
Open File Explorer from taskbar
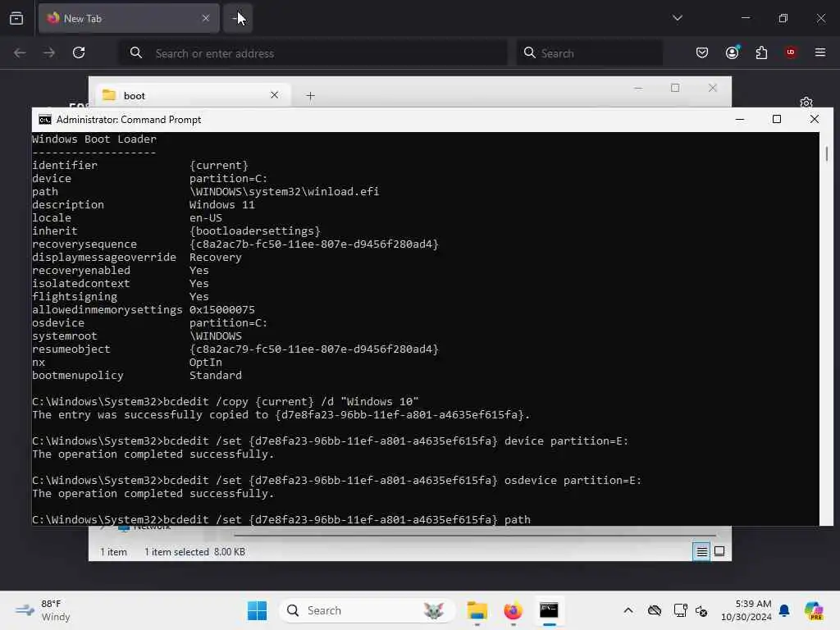pos(477,610)
